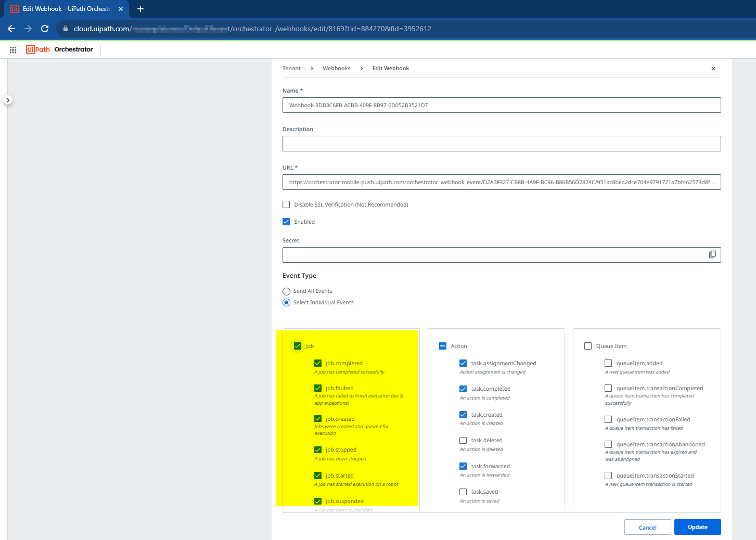Uncheck job.faulted event
756x540 pixels.
click(318, 388)
